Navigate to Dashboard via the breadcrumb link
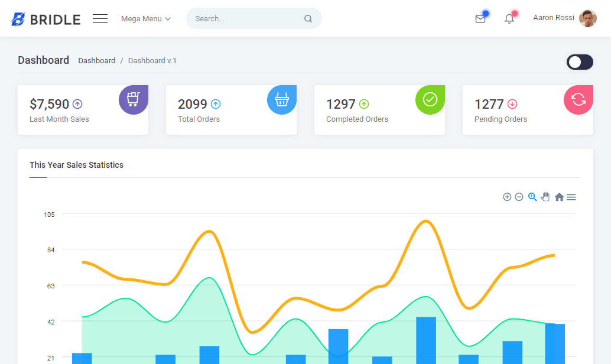Viewport: 611px width, 364px height. pos(96,60)
